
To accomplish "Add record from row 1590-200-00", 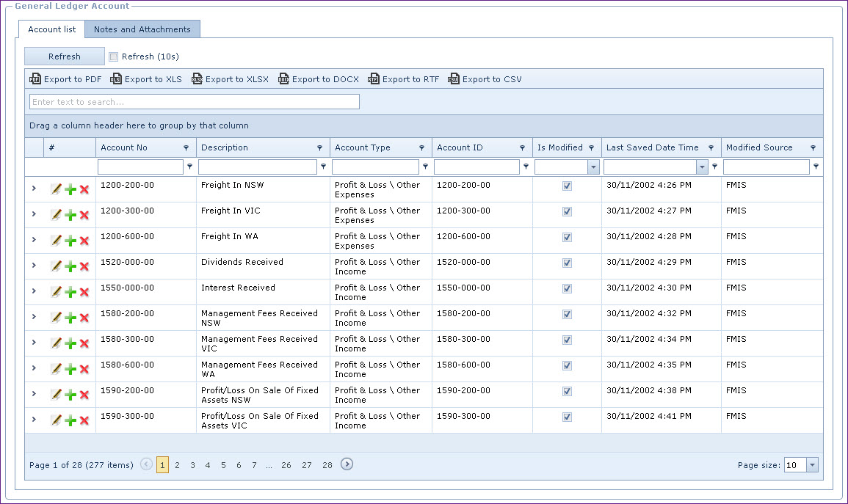I will [x=70, y=395].
